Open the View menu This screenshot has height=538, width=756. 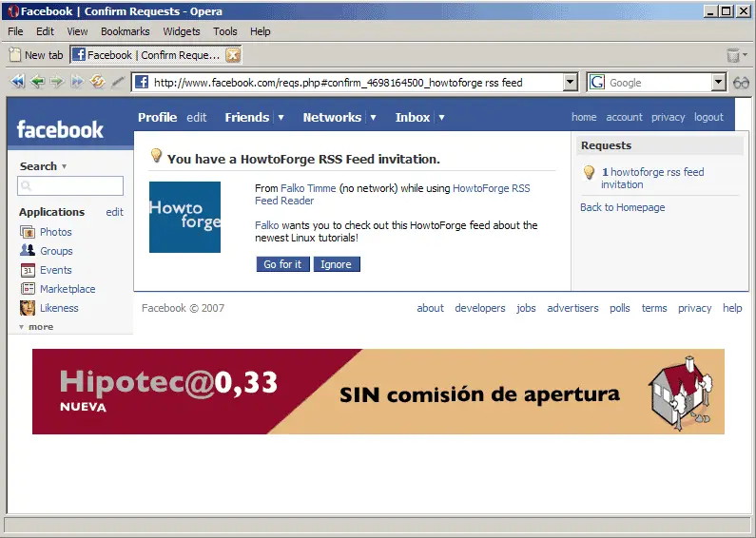[77, 31]
